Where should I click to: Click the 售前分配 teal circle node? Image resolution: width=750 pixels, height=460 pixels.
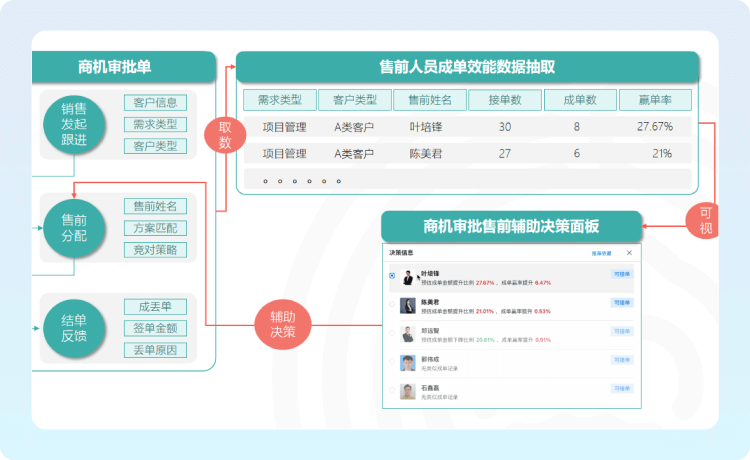[x=73, y=229]
